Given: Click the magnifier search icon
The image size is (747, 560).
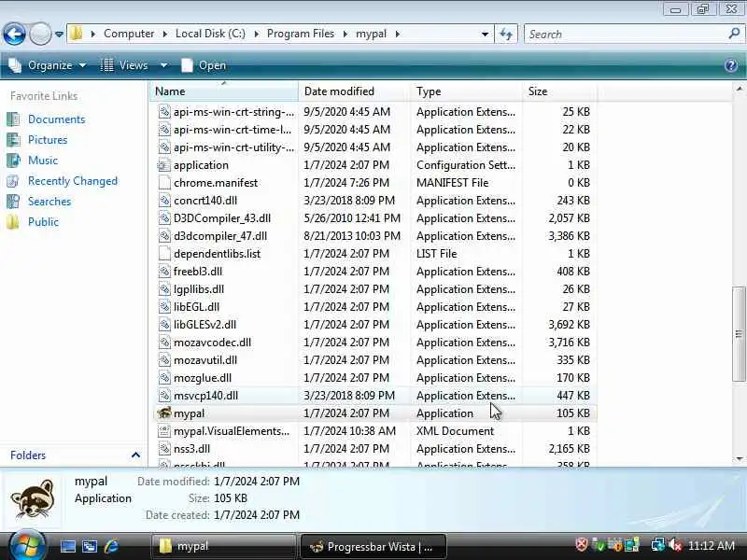Looking at the screenshot, I should click(x=734, y=34).
